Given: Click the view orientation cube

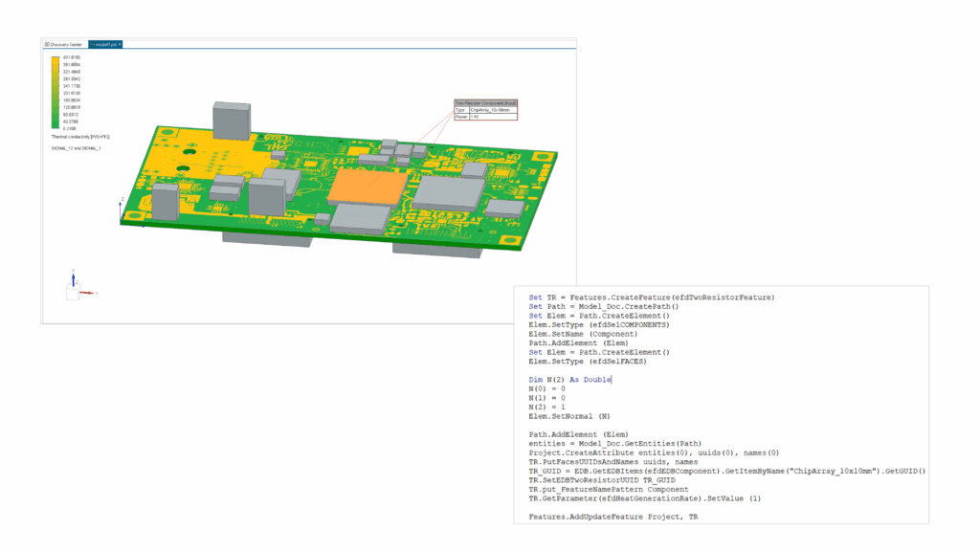Looking at the screenshot, I should 72,293.
